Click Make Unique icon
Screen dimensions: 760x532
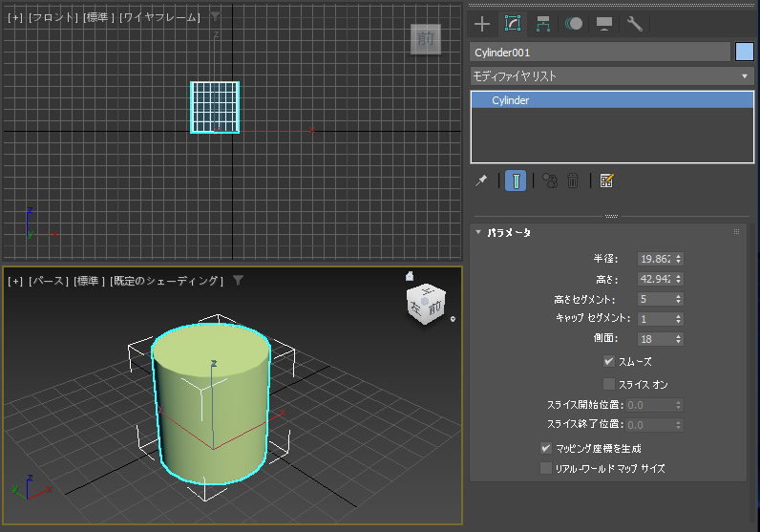click(550, 181)
